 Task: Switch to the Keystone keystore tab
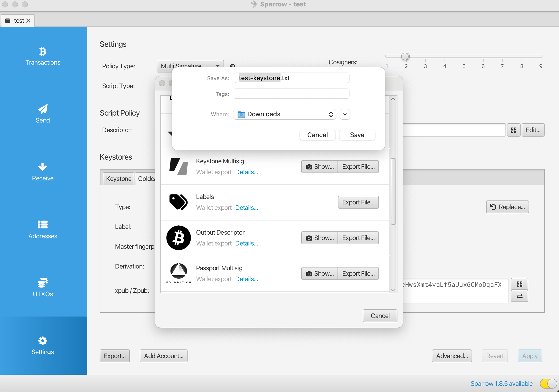(119, 179)
